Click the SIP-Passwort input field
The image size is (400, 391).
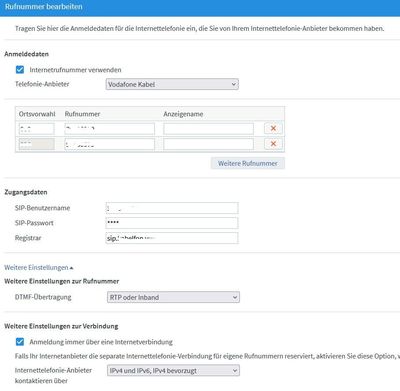point(172,223)
